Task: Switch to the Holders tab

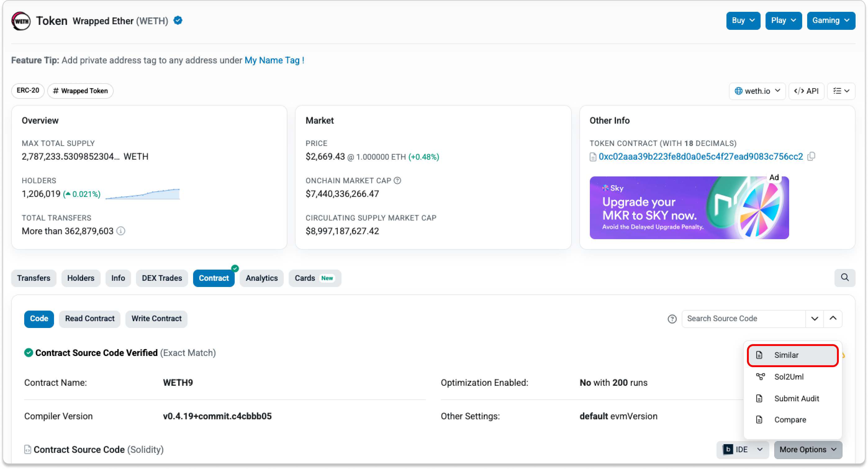Action: [x=80, y=278]
